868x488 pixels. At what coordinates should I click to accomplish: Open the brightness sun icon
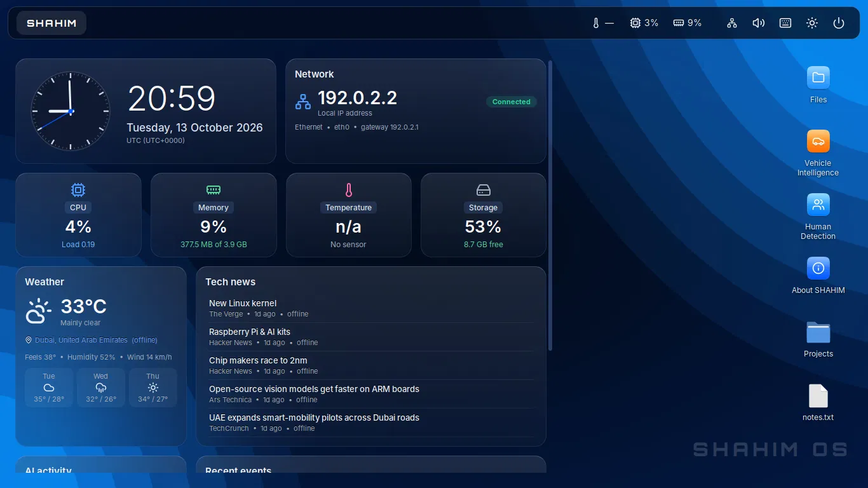tap(812, 23)
